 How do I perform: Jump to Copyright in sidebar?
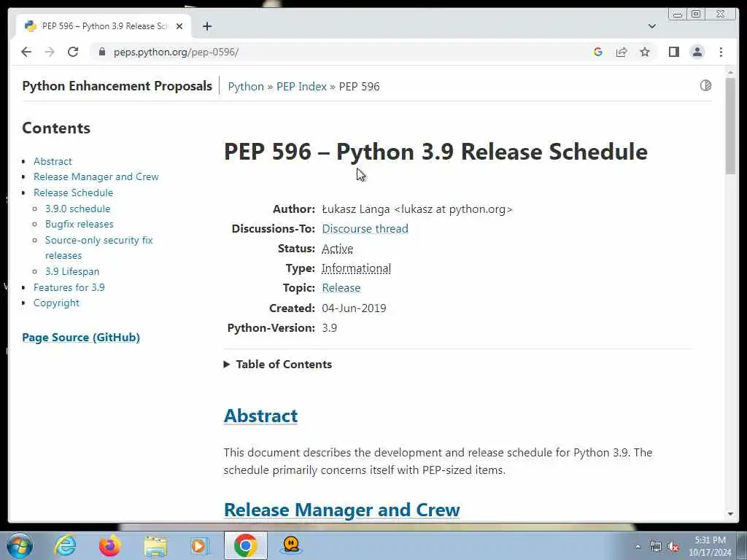(56, 303)
